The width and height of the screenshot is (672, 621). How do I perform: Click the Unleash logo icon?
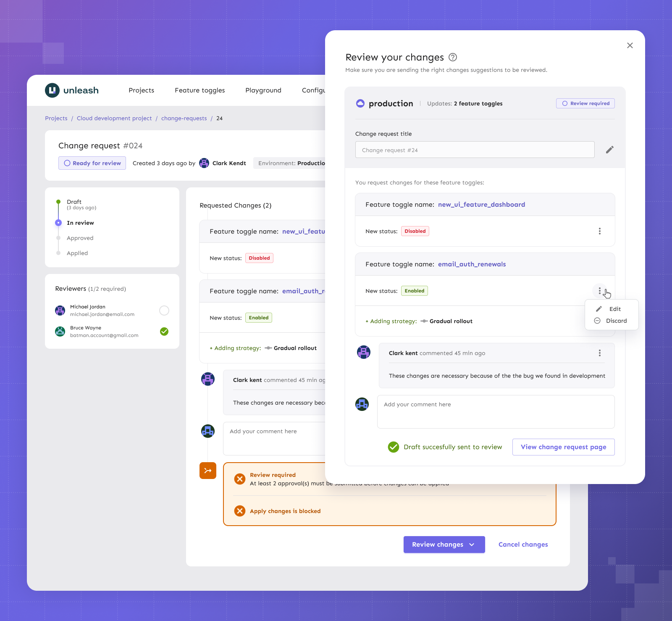[x=52, y=90]
